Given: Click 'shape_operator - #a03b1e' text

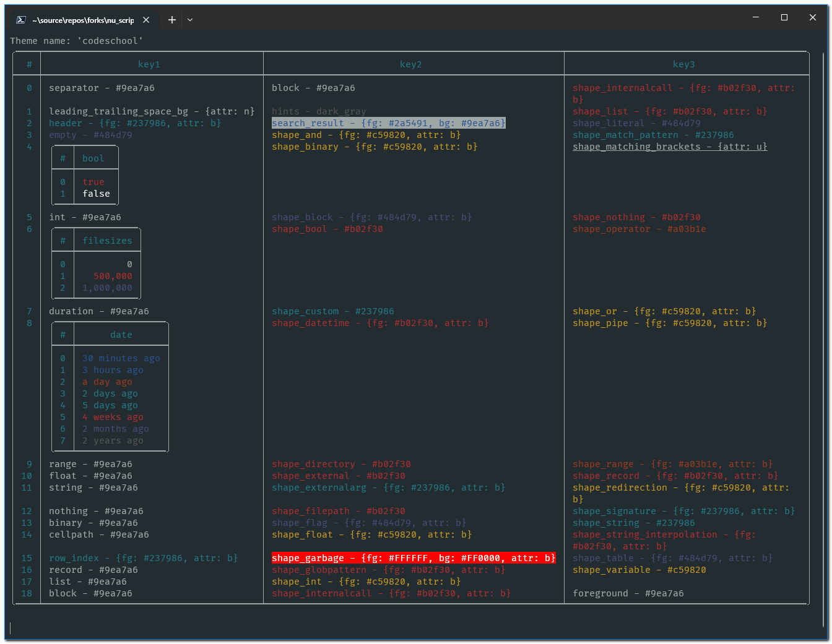Looking at the screenshot, I should (639, 229).
